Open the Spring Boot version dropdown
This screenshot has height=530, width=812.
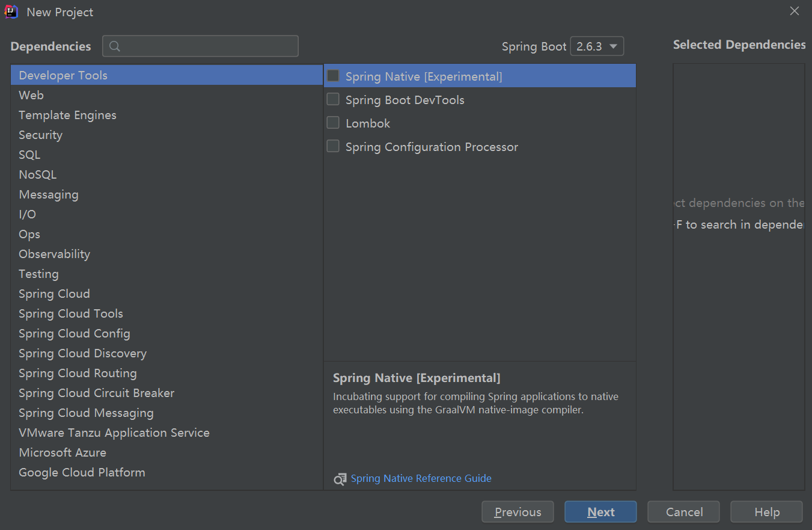click(597, 46)
